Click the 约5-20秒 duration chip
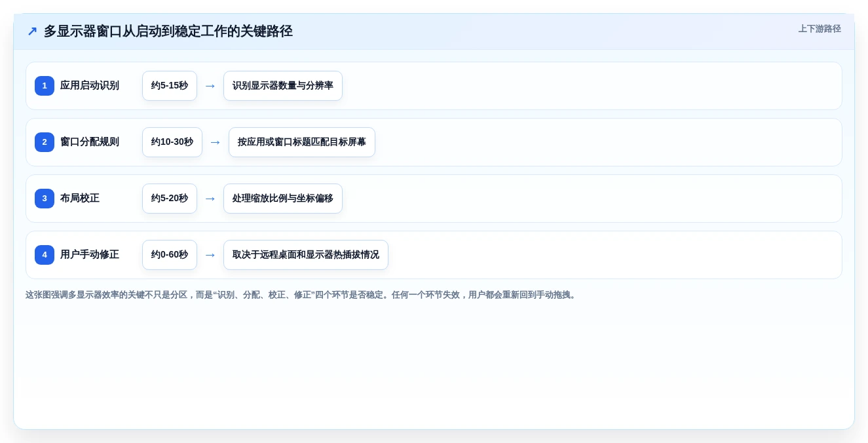Screen dimensions: 868x443 tap(170, 199)
